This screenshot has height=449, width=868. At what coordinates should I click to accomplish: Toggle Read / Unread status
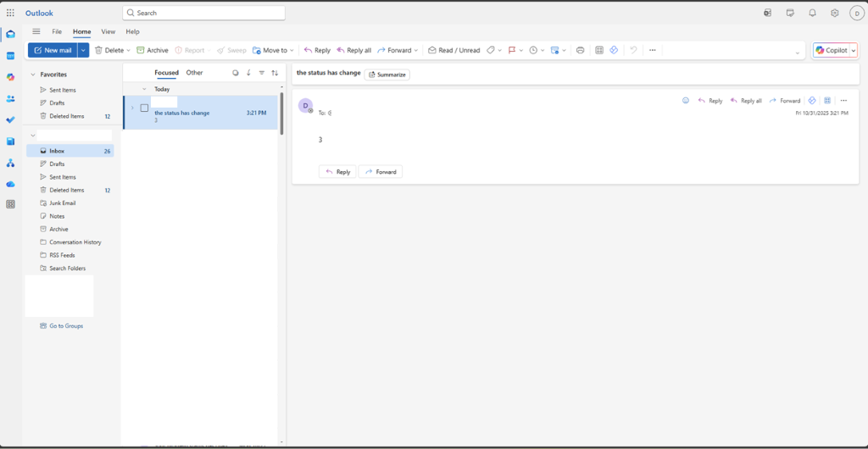(453, 50)
